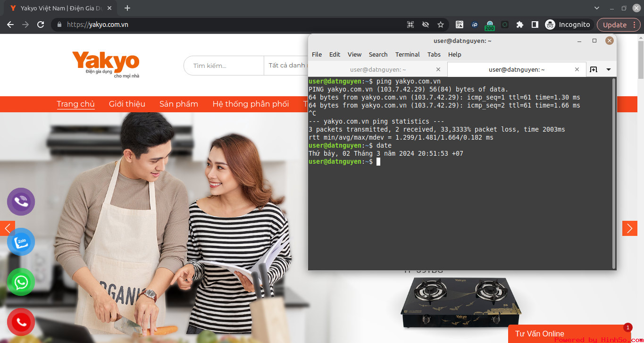Close the active second terminal tab
Image resolution: width=644 pixels, height=343 pixels.
point(577,69)
